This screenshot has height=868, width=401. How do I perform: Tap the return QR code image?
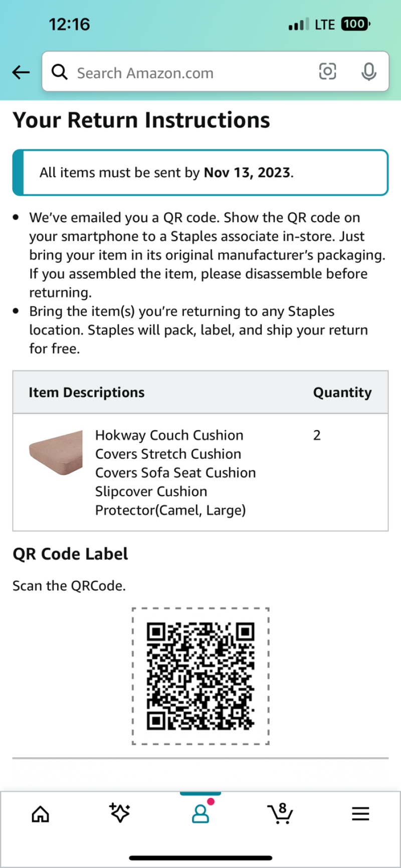(x=200, y=676)
